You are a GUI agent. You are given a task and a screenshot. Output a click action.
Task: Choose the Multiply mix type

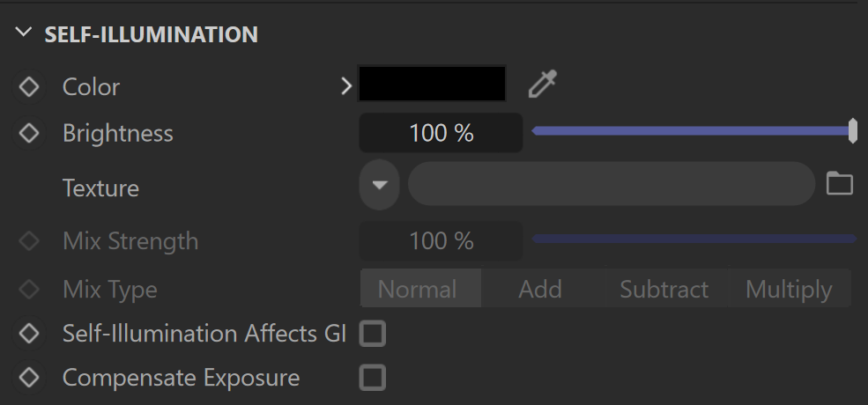[789, 288]
